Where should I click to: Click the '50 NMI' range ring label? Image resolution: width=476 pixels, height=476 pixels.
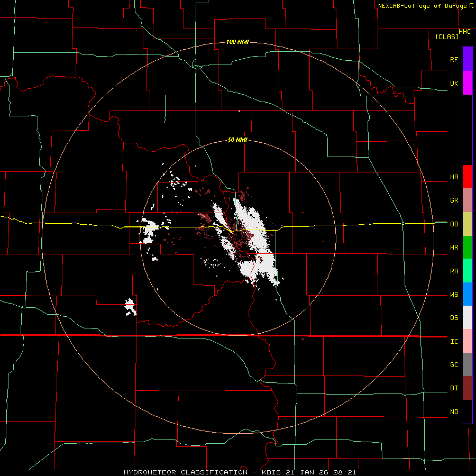click(237, 140)
